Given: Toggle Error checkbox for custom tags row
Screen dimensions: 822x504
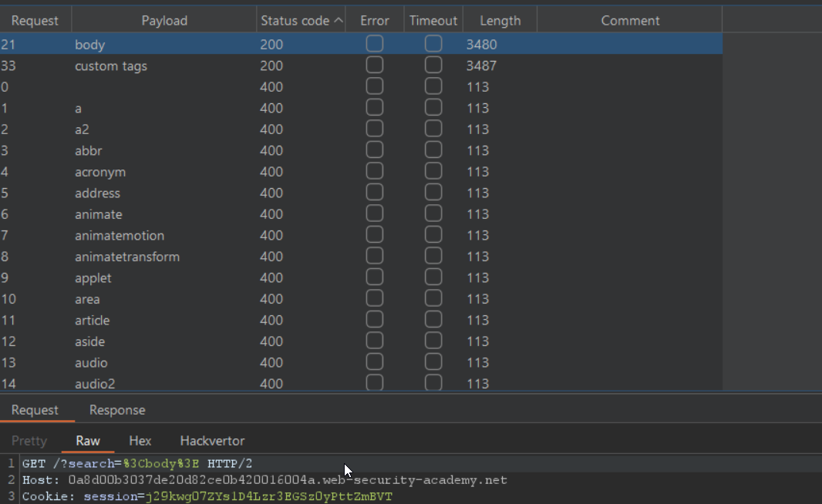Looking at the screenshot, I should point(375,66).
